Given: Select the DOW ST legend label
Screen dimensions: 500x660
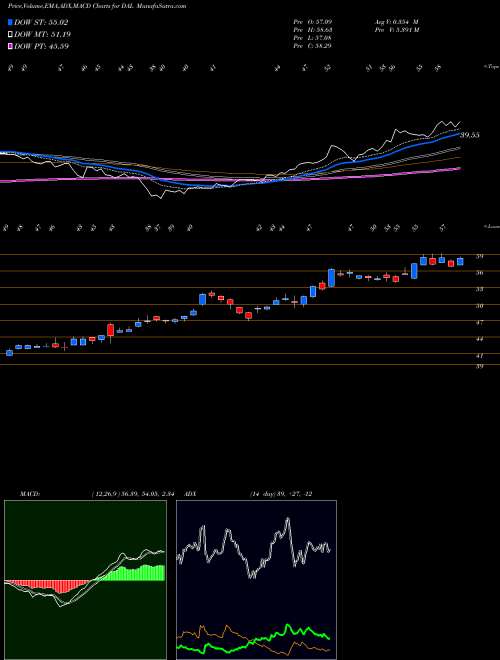Looking at the screenshot, I should (x=41, y=22).
